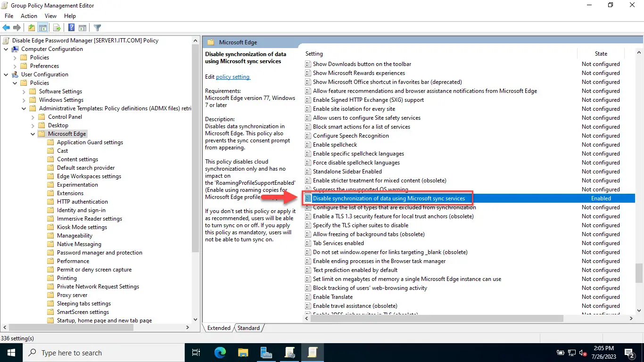Open the 'policy setting' edit link
This screenshot has height=362, width=644.
pyautogui.click(x=233, y=77)
